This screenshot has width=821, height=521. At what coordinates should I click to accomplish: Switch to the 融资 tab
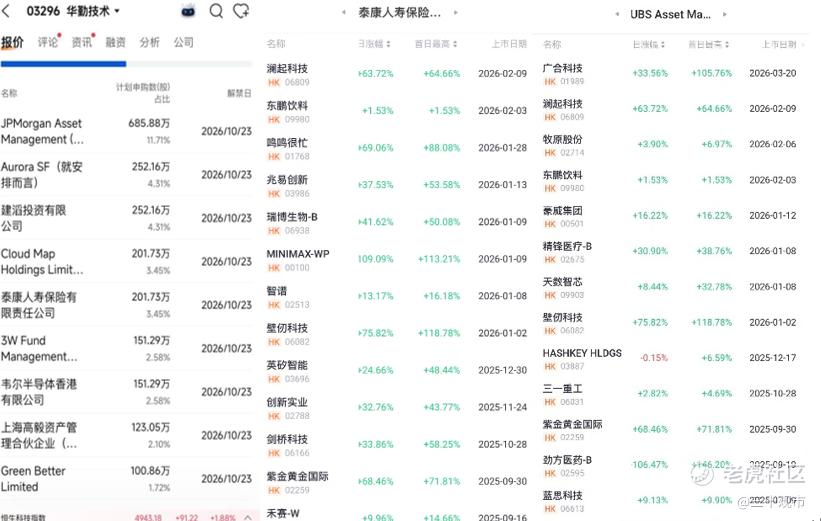[x=115, y=42]
